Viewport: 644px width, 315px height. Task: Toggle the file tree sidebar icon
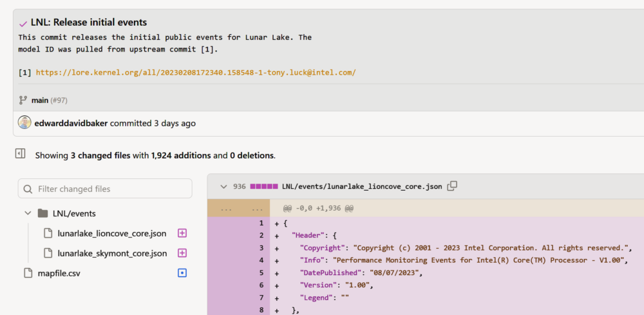point(20,154)
